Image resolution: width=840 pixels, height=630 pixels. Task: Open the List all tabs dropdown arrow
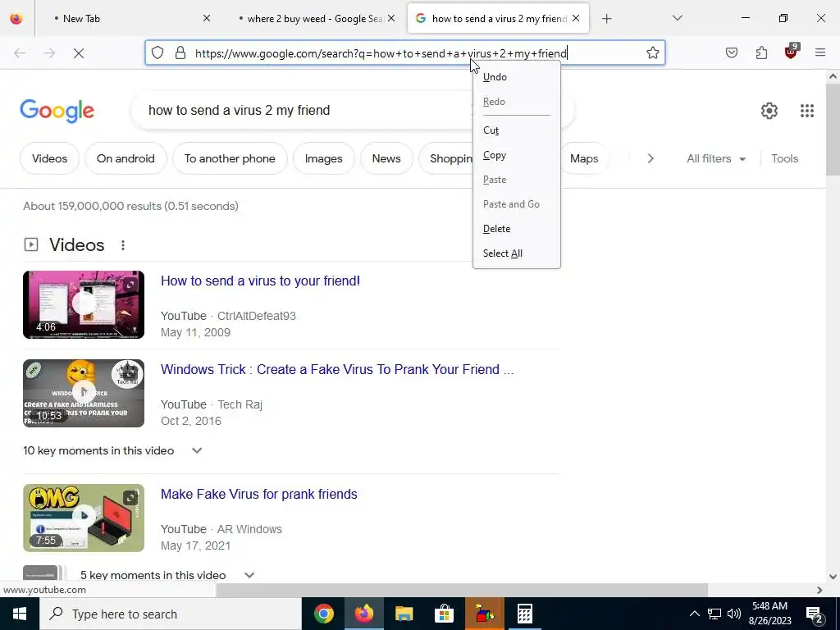click(678, 18)
